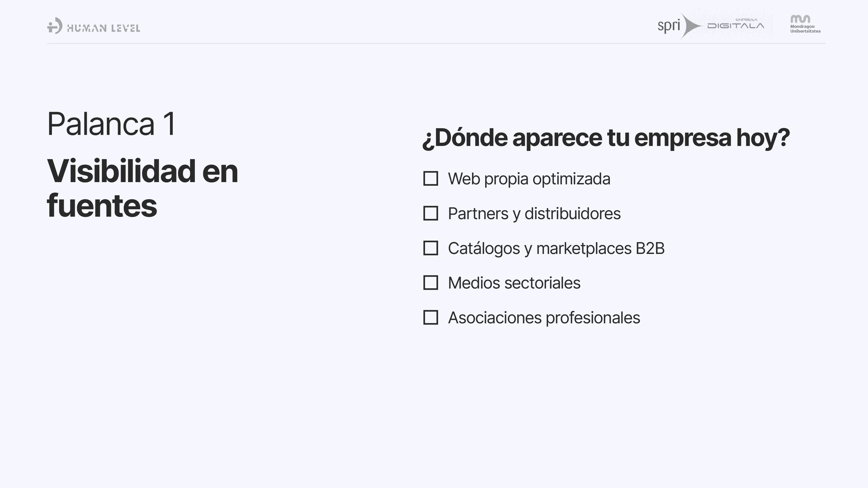Image resolution: width=868 pixels, height=488 pixels.
Task: Click the 'Medios sectoriales' label
Action: [x=514, y=283]
